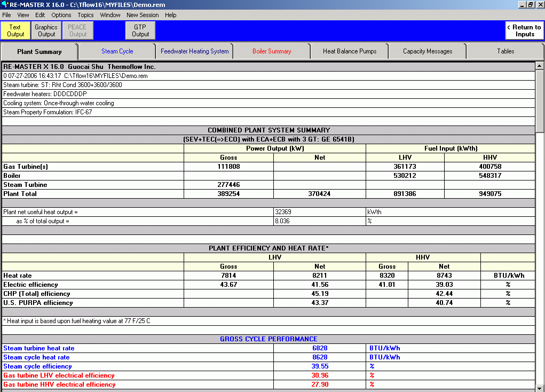The image size is (545, 392).
Task: Click Boiler LHV fuel input 530212
Action: pos(405,176)
